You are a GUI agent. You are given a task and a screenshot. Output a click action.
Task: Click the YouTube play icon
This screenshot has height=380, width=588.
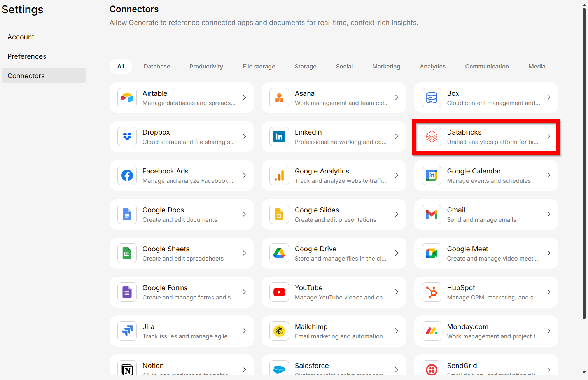[279, 292]
